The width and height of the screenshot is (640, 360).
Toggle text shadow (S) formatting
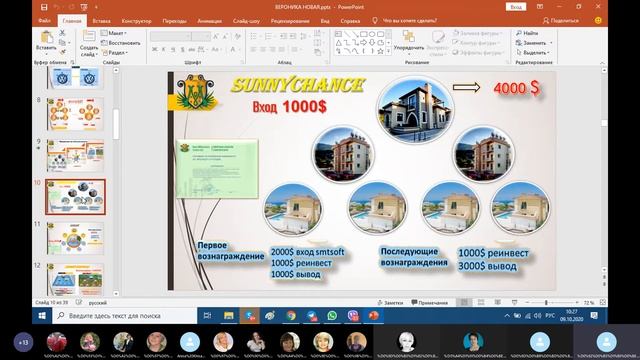click(182, 49)
